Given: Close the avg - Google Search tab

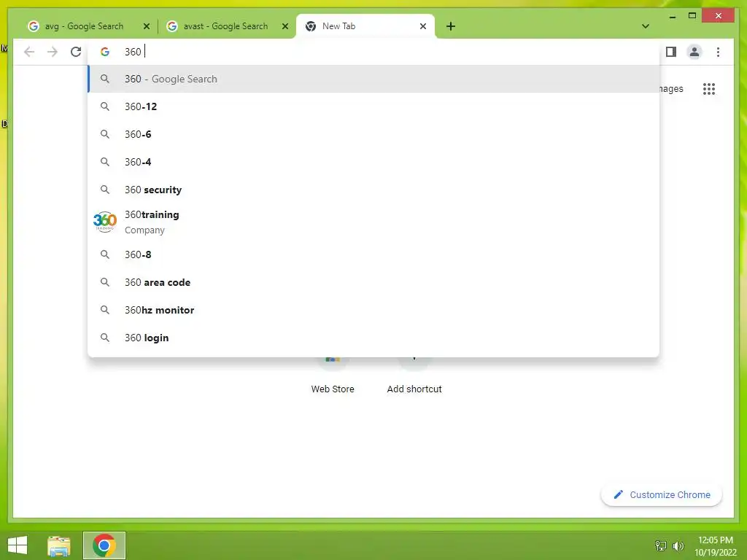Looking at the screenshot, I should tap(147, 26).
